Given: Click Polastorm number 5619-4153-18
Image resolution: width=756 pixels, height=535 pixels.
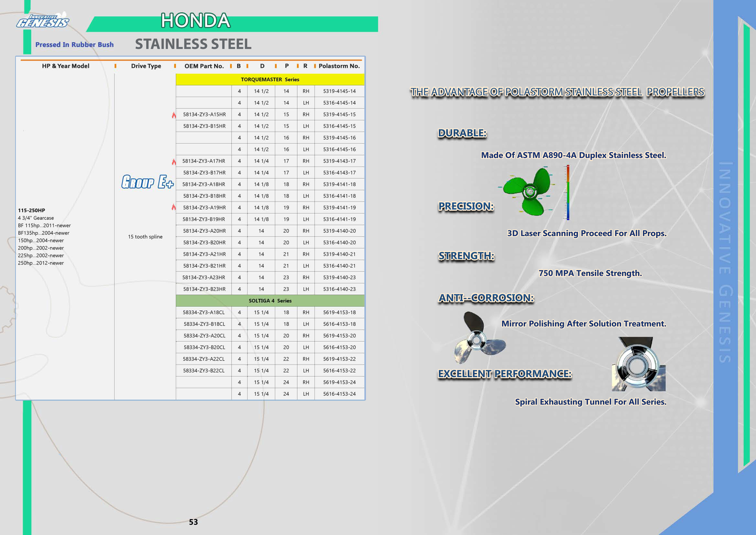Looking at the screenshot, I should point(339,312).
